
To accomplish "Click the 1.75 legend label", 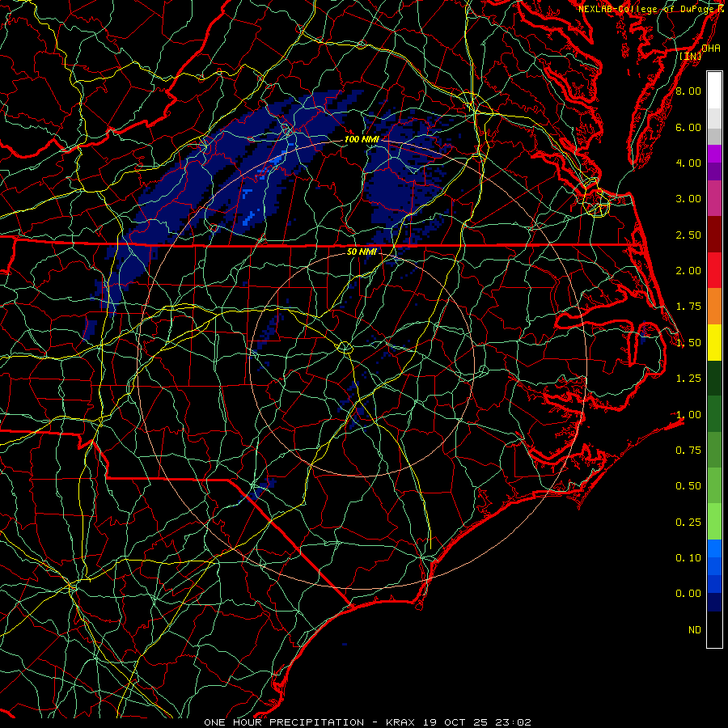I will click(688, 307).
